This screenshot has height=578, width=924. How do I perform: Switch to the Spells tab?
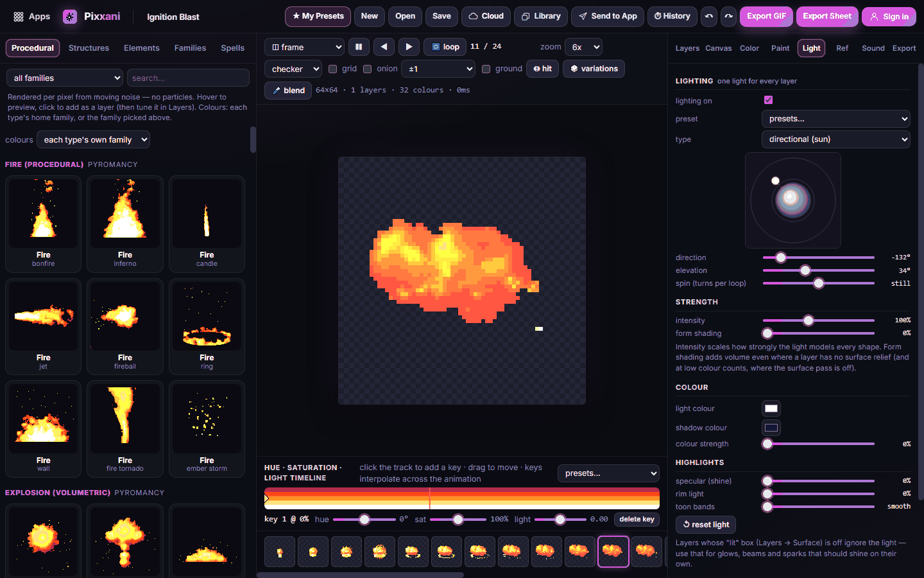pos(232,48)
